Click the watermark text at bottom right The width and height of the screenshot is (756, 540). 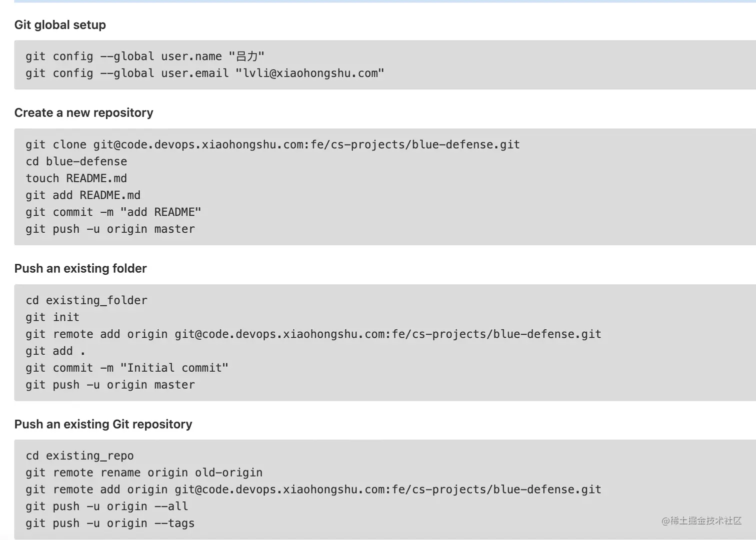pyautogui.click(x=701, y=521)
